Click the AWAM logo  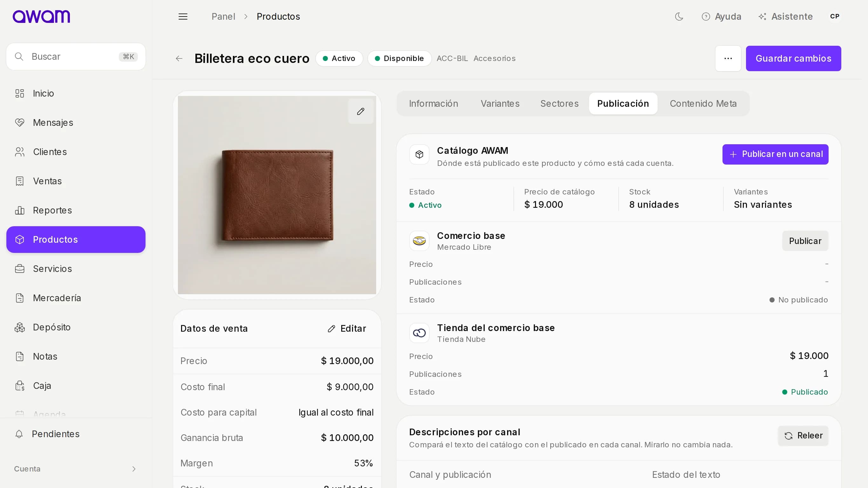pyautogui.click(x=41, y=17)
